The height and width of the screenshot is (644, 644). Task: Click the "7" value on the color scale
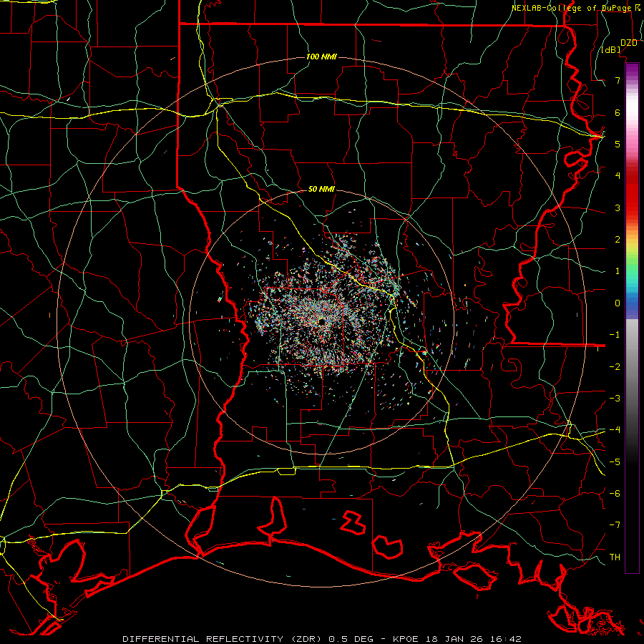tap(618, 80)
